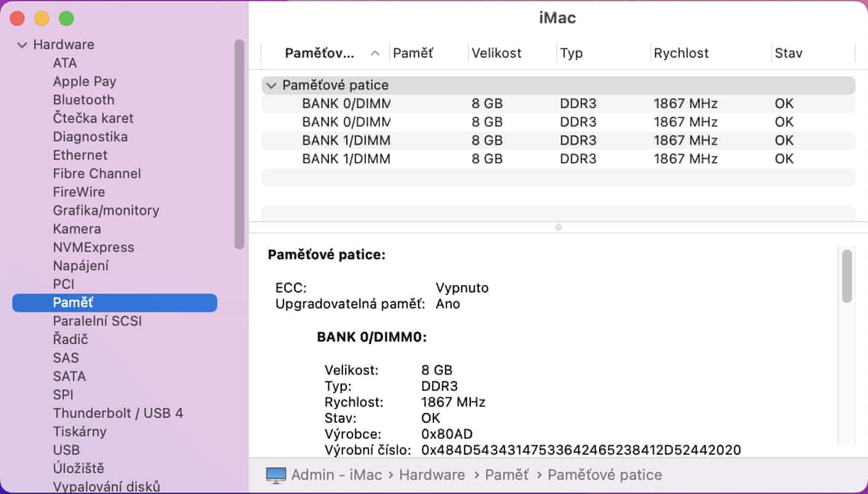Collapse the Hardware tree section
This screenshot has height=494, width=868.
pos(23,45)
